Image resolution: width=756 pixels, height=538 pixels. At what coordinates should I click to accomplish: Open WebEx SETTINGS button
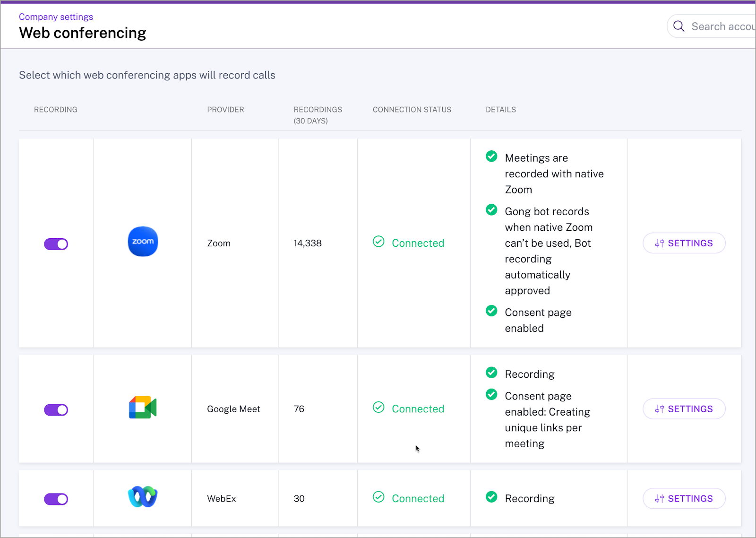coord(684,499)
